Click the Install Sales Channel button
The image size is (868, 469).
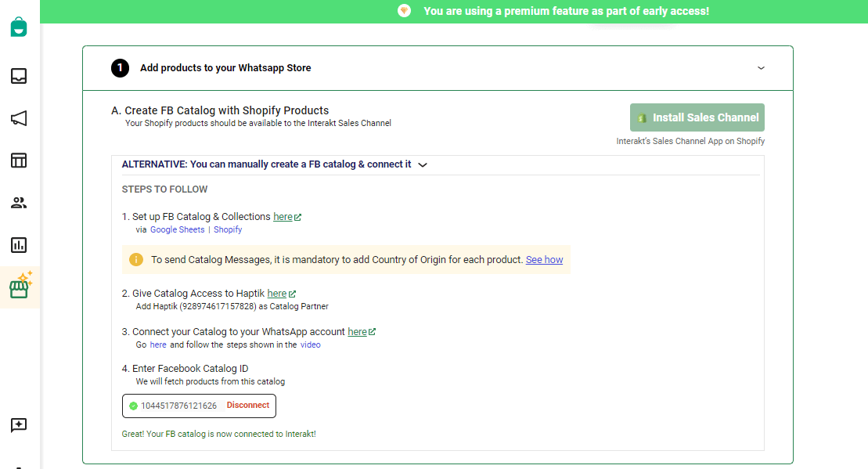coord(697,117)
